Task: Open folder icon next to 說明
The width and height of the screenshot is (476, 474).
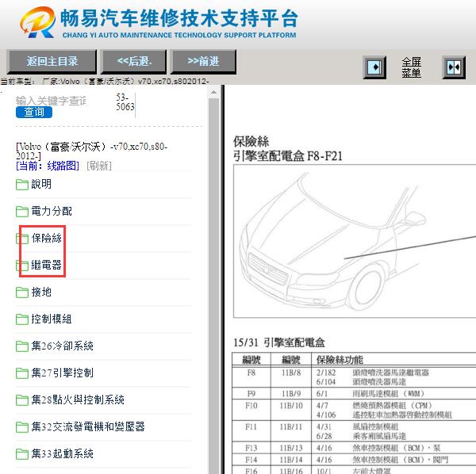Action: coord(22,185)
